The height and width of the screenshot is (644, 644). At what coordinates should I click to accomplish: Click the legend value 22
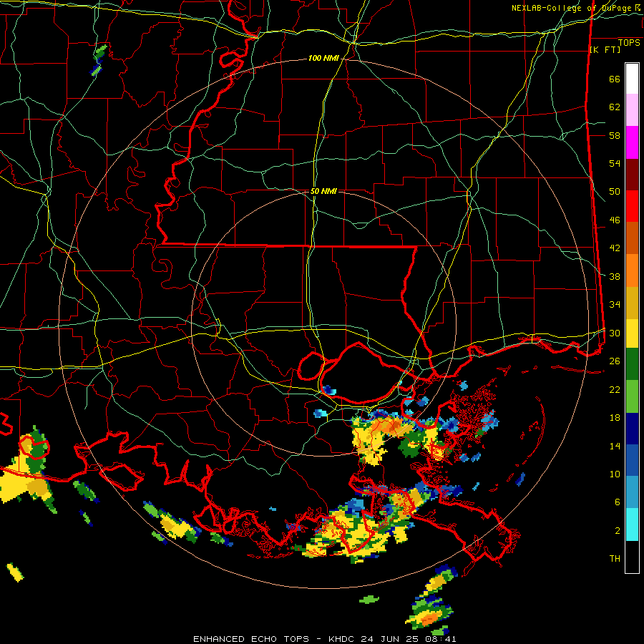pyautogui.click(x=615, y=390)
